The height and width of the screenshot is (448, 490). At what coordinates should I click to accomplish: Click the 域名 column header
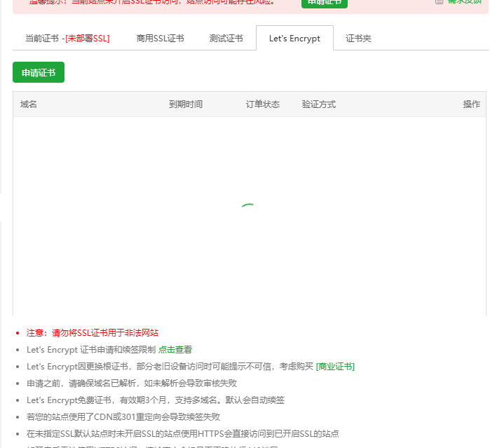pos(29,104)
